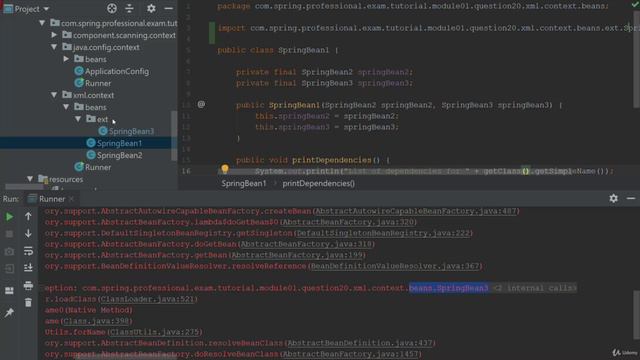Open Class.java:398 link
Screen dimensions: 640x360
click(x=96, y=321)
